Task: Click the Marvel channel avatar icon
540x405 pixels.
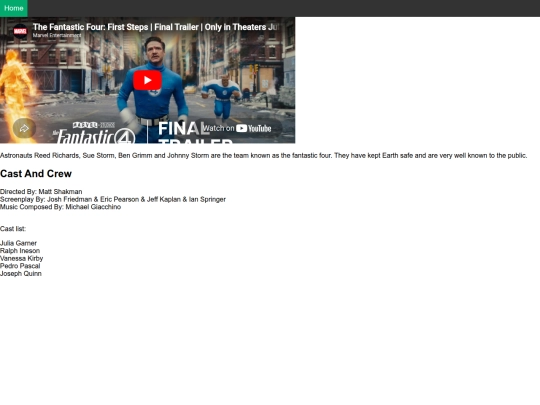Action: coord(20,31)
